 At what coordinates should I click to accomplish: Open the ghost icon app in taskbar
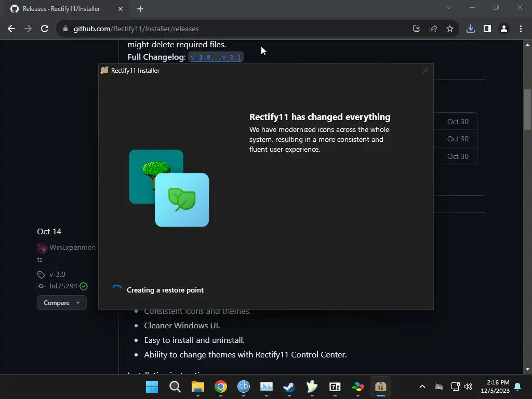(312, 387)
